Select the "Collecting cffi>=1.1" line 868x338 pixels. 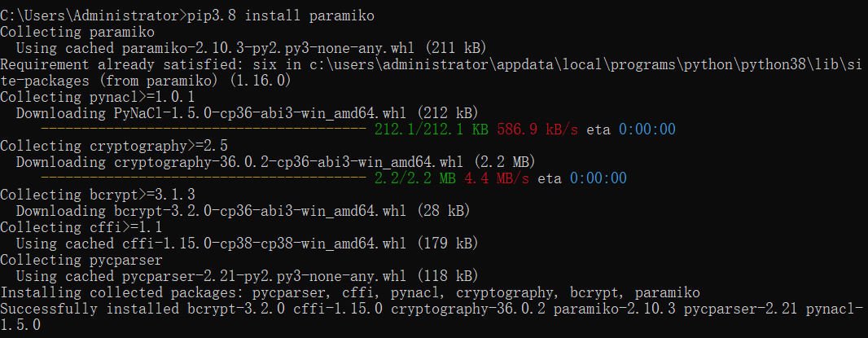click(77, 227)
